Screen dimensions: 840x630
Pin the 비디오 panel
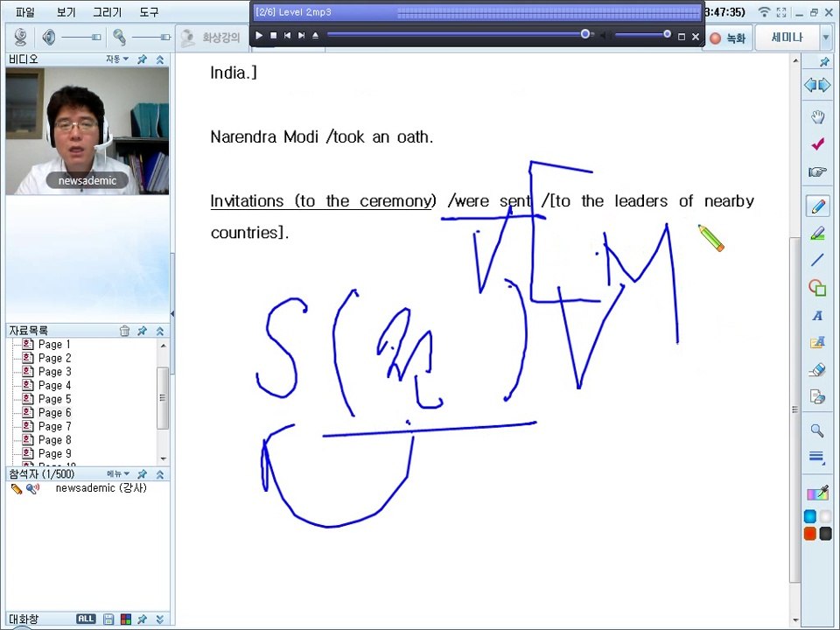pyautogui.click(x=142, y=59)
